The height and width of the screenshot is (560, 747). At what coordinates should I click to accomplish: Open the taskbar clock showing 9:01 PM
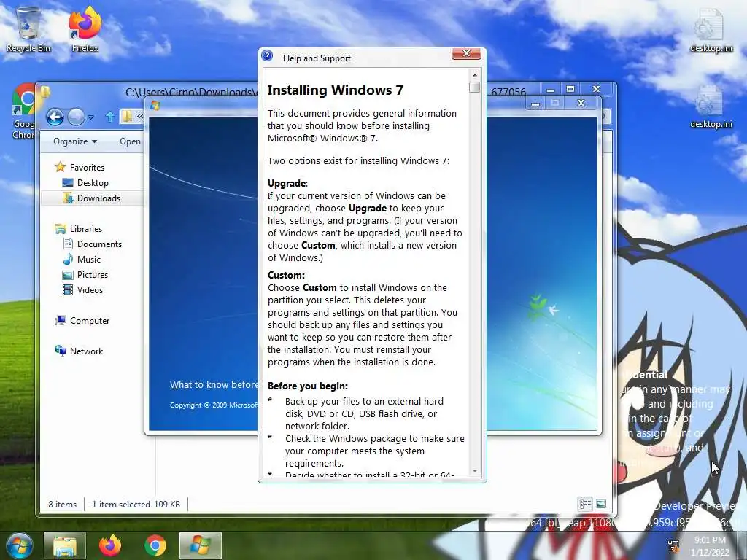tap(710, 545)
